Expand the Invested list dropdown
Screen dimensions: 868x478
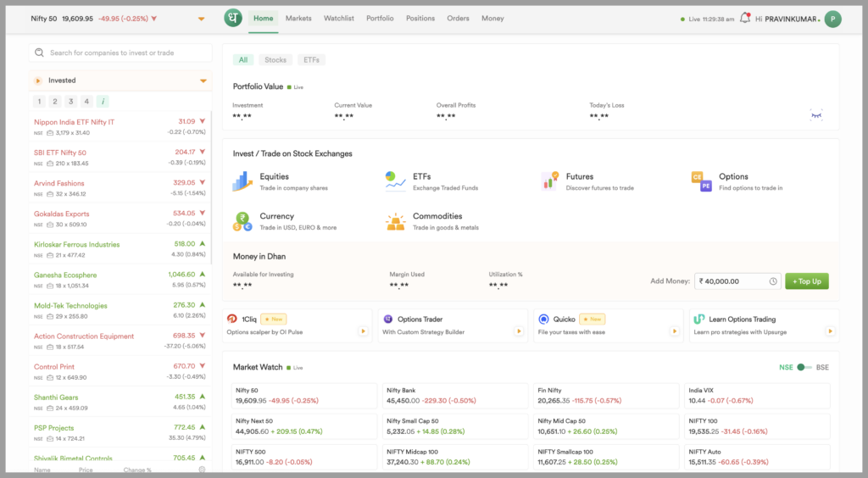(203, 81)
